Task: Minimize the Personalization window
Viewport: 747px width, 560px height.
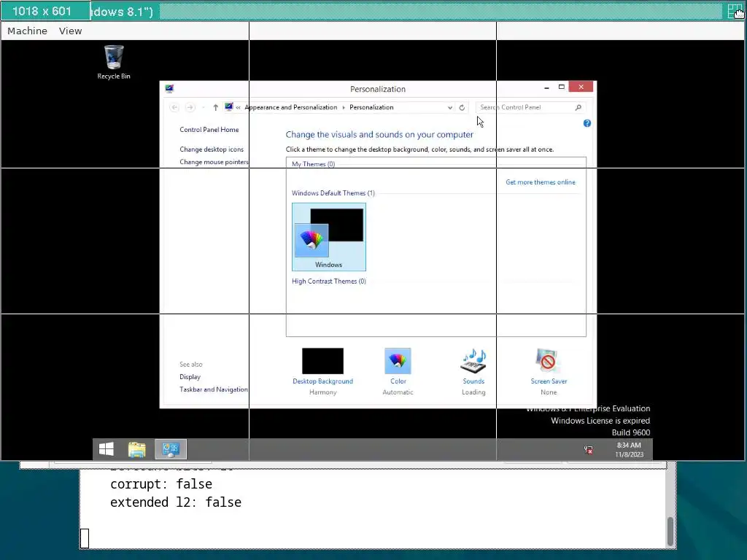Action: click(546, 87)
